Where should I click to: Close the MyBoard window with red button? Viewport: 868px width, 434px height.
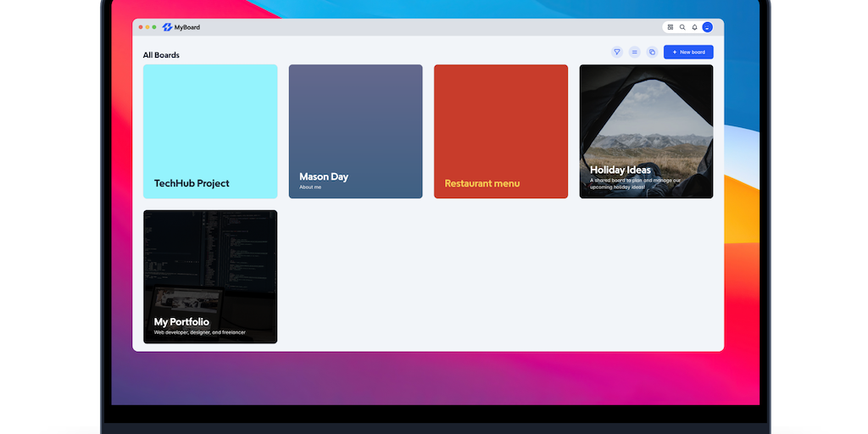(x=141, y=27)
